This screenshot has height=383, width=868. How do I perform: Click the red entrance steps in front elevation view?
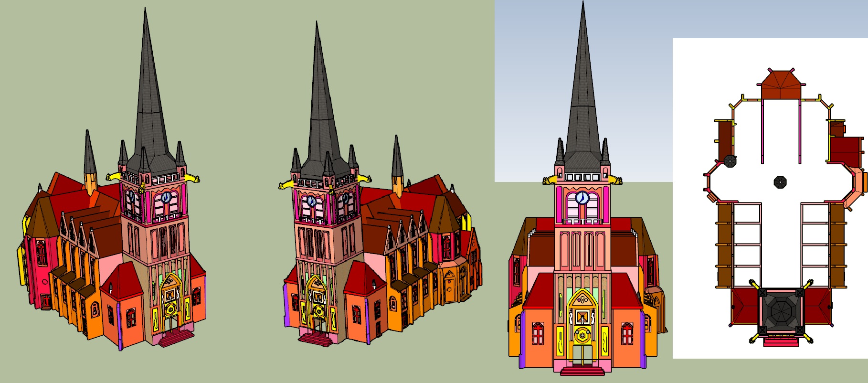582,371
